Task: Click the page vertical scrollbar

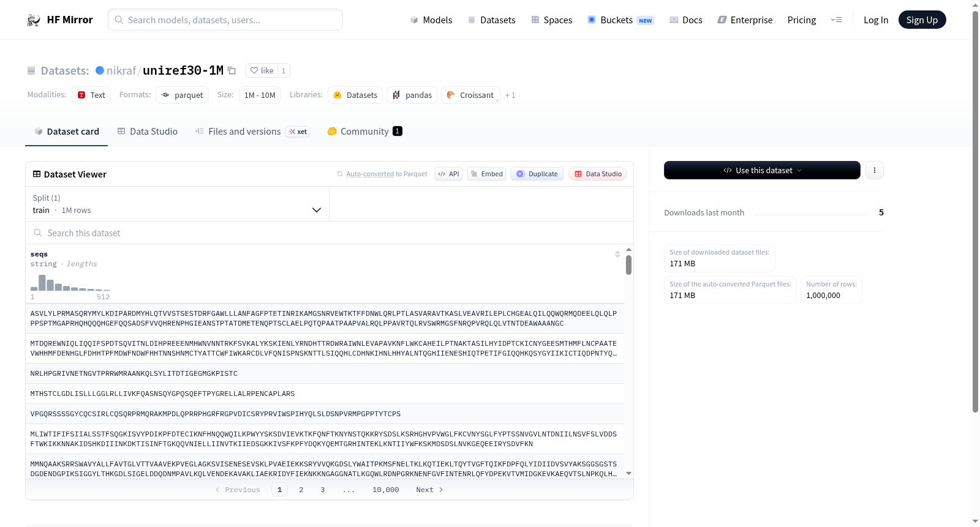Action: 975,212
